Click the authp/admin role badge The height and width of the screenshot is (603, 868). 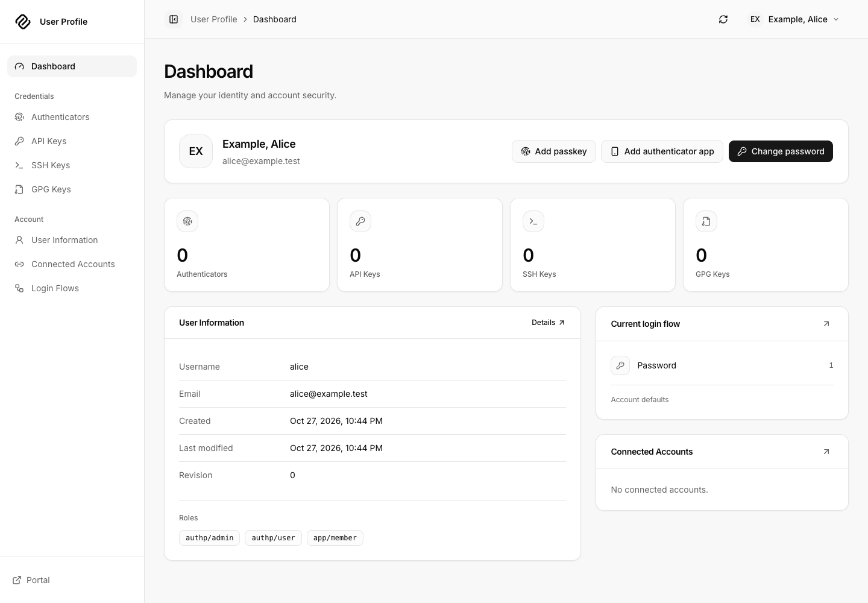(209, 538)
